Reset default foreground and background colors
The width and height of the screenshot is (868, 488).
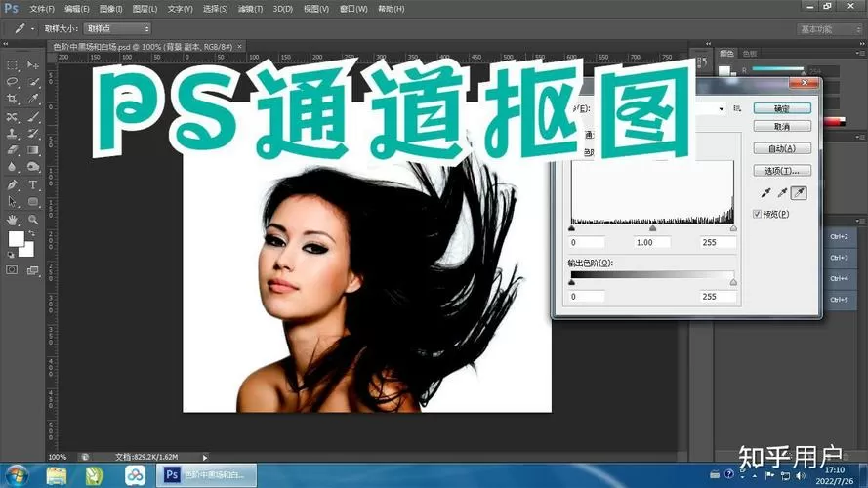point(11,255)
